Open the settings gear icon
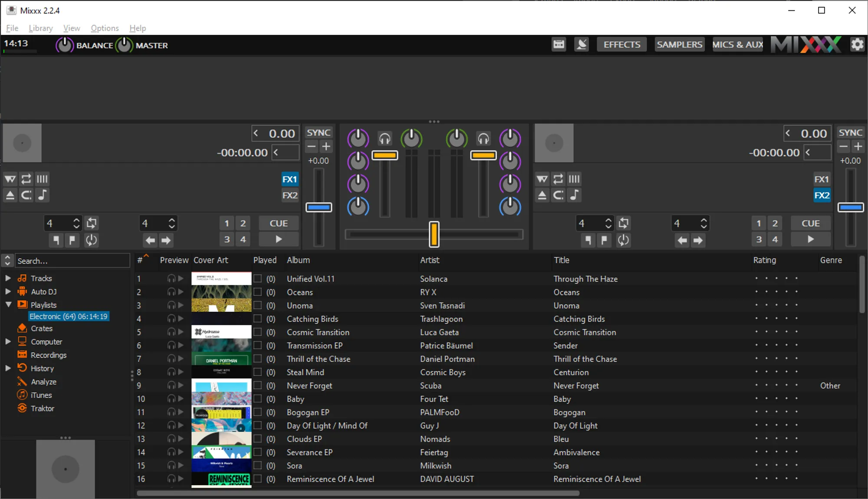The image size is (868, 499). [x=857, y=44]
